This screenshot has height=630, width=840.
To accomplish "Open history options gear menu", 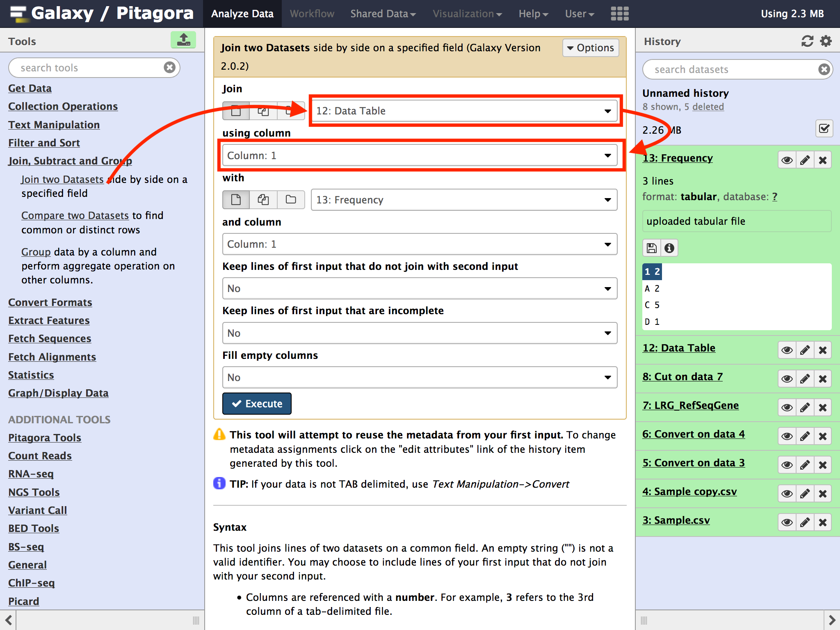I will tap(826, 41).
